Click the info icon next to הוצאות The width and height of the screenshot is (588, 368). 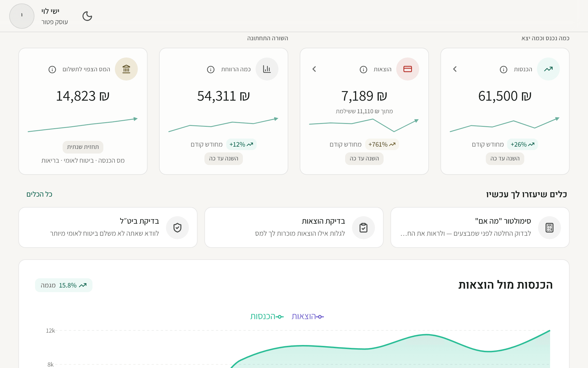363,69
